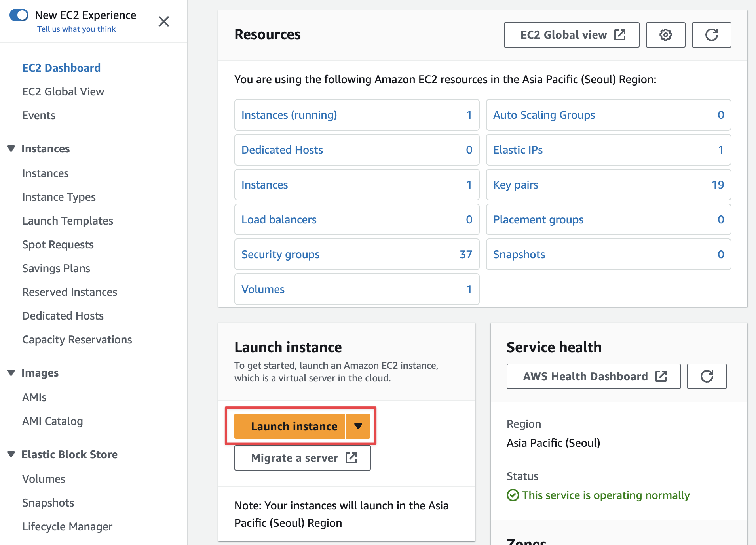Select EC2 Dashboard in the sidebar

coord(61,68)
